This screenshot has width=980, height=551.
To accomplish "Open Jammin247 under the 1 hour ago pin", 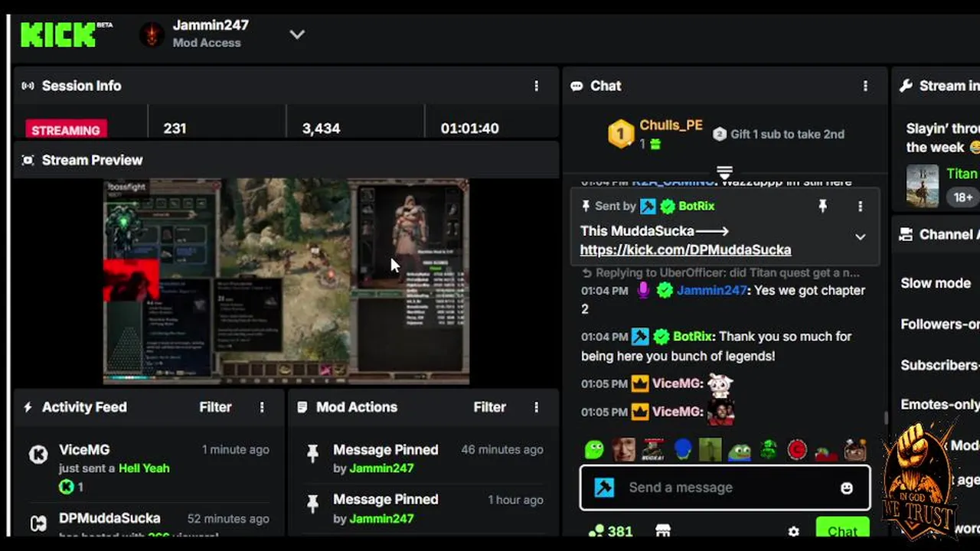I will point(381,518).
